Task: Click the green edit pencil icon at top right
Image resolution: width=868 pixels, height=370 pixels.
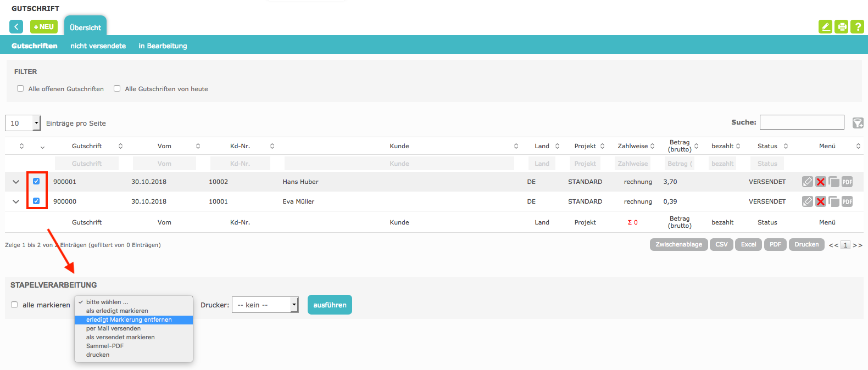Action: (825, 26)
